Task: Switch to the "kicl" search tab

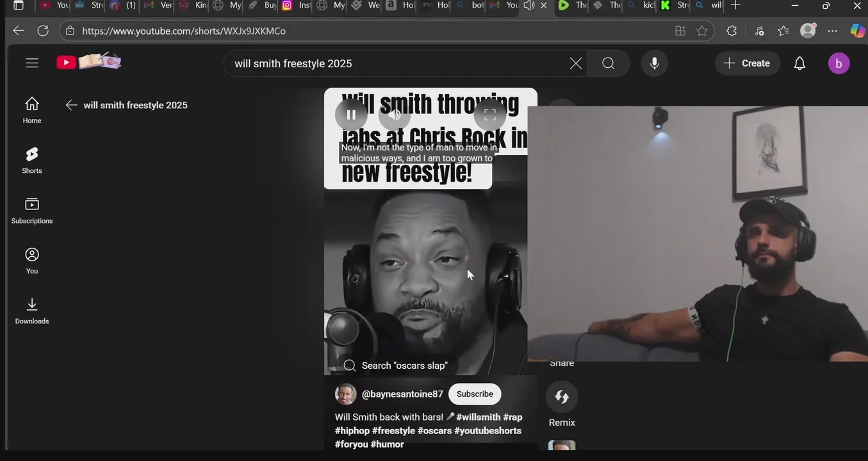Action: coord(641,5)
